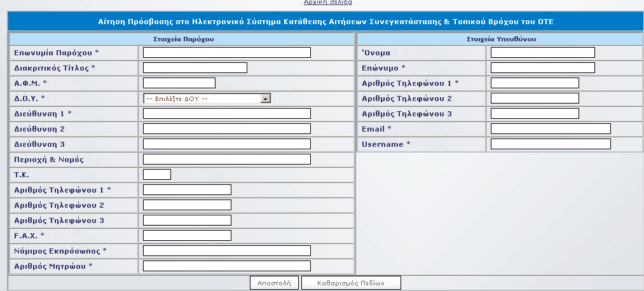644x291 pixels.
Task: Click Αριθμός Τηλεφώνου 1 field under Στοιχεία Υπευθύνου
Action: pyautogui.click(x=535, y=83)
